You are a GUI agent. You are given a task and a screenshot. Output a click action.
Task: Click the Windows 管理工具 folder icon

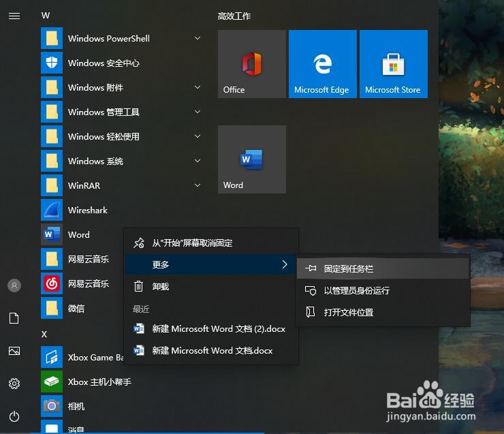click(52, 112)
